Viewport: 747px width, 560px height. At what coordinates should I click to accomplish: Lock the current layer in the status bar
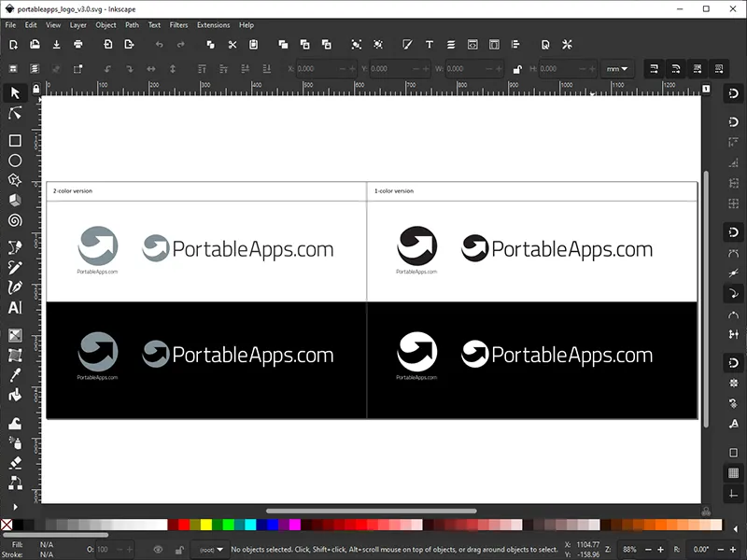pyautogui.click(x=179, y=550)
